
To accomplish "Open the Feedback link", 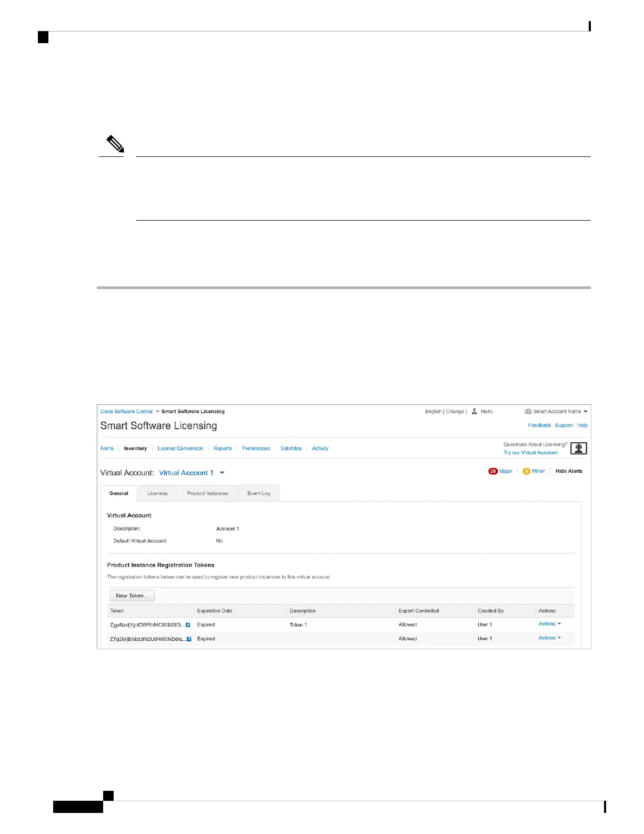I will 539,425.
